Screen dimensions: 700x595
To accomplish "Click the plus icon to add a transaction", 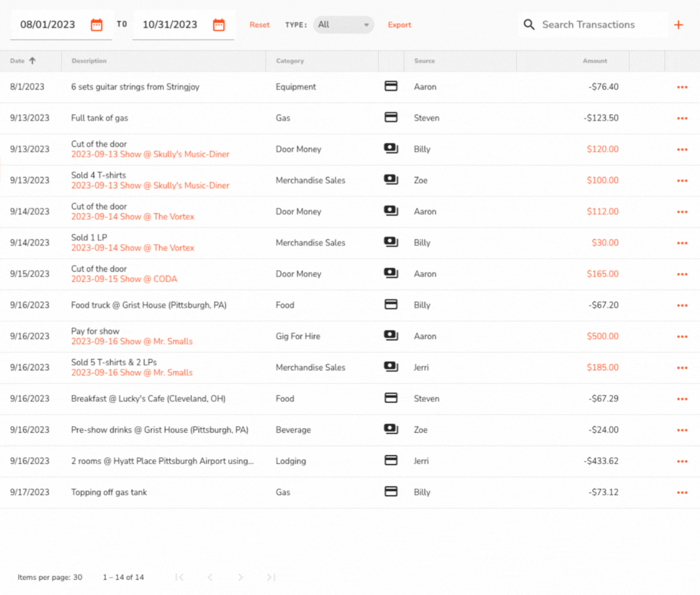I will (x=678, y=24).
